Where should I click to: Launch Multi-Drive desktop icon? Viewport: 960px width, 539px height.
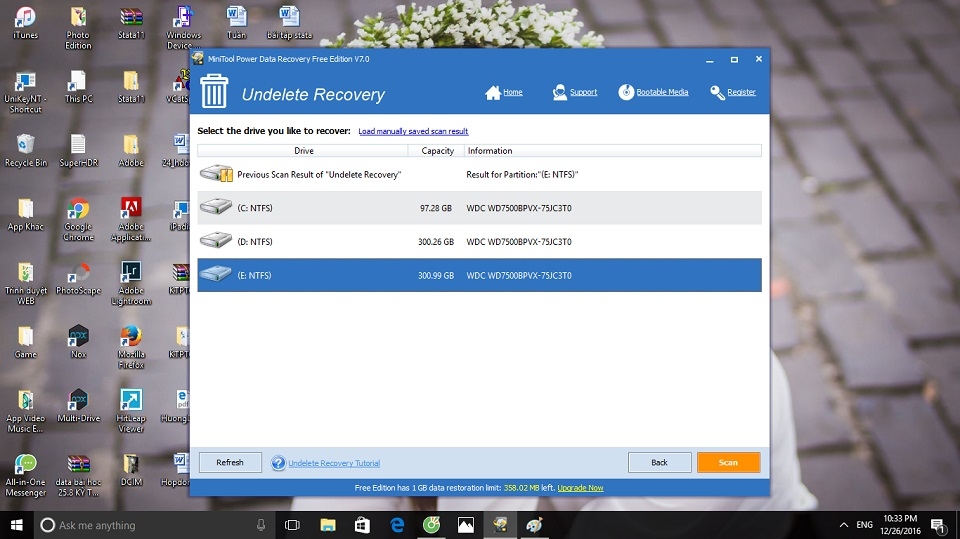point(78,405)
